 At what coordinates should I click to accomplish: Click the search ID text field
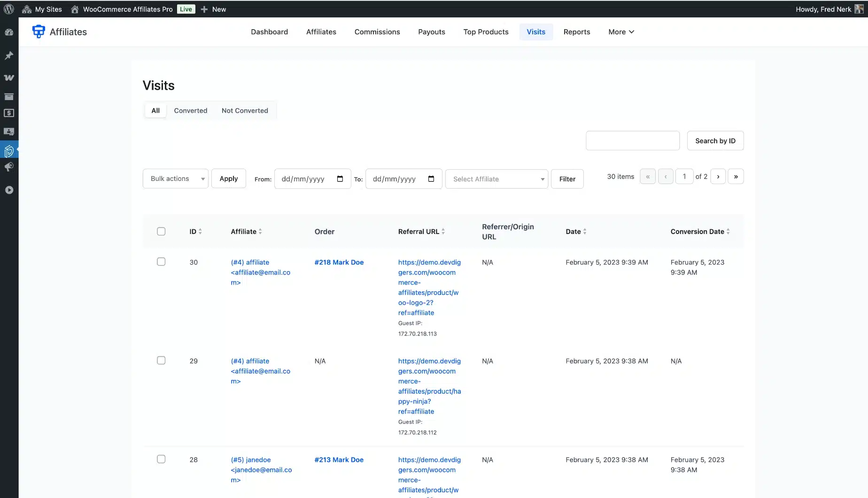coord(632,141)
